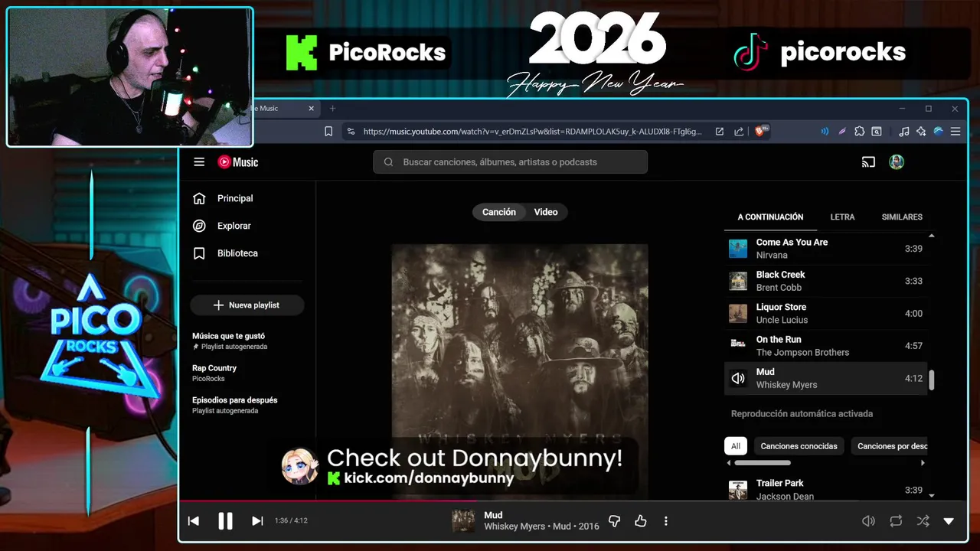Viewport: 980px width, 551px height.
Task: Open the Cast to device icon
Action: pos(868,162)
